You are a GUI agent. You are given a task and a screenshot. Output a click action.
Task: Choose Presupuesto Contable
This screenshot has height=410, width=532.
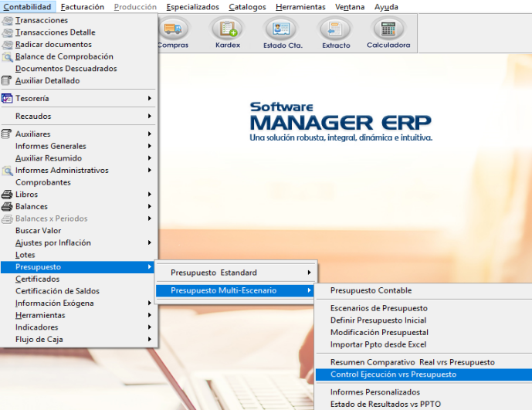click(424, 290)
